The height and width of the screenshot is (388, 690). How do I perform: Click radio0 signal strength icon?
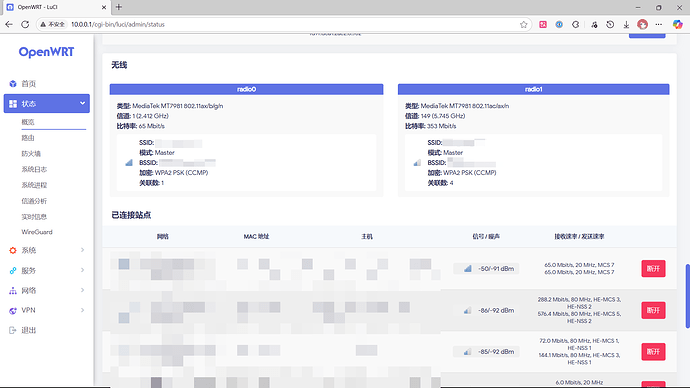click(x=128, y=163)
